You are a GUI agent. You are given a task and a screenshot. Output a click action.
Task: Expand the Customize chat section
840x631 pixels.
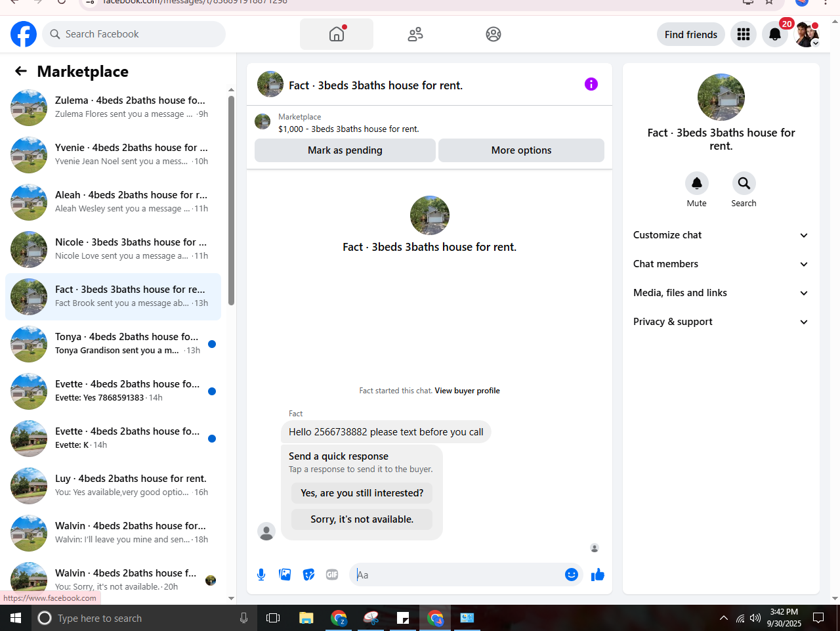pos(721,235)
